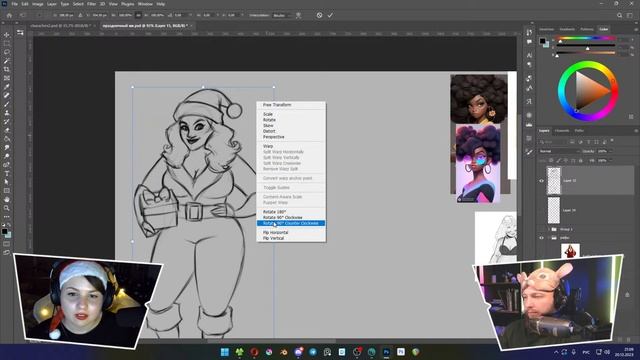Image resolution: width=640 pixels, height=360 pixels.
Task: Select the Clone Stamp tool
Action: click(7, 113)
